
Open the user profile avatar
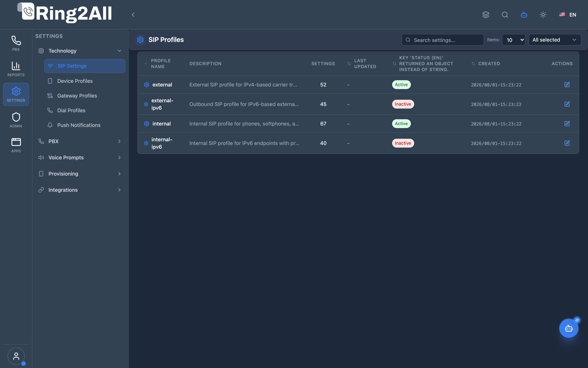point(16,356)
